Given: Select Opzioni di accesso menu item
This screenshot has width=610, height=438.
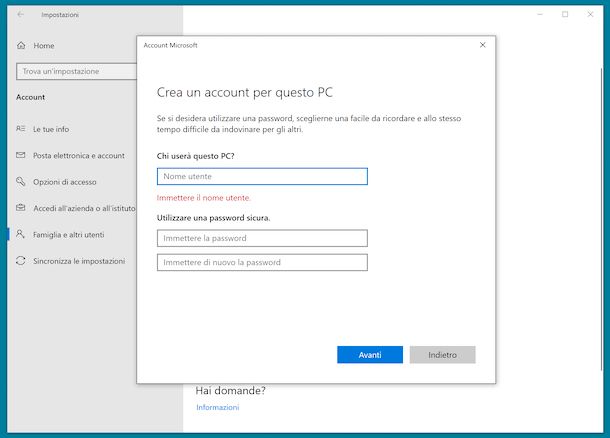Looking at the screenshot, I should [x=65, y=182].
